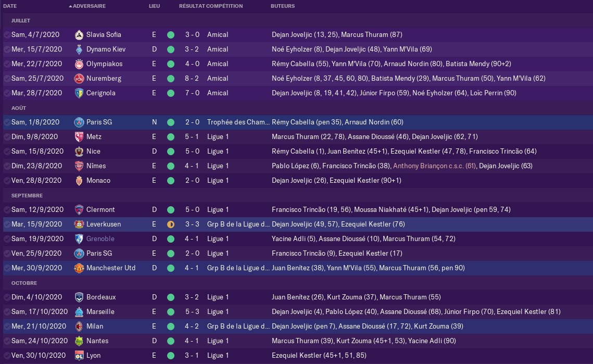Image resolution: width=593 pixels, height=364 pixels.
Task: Sort by the Date column header
Action: 10,6
